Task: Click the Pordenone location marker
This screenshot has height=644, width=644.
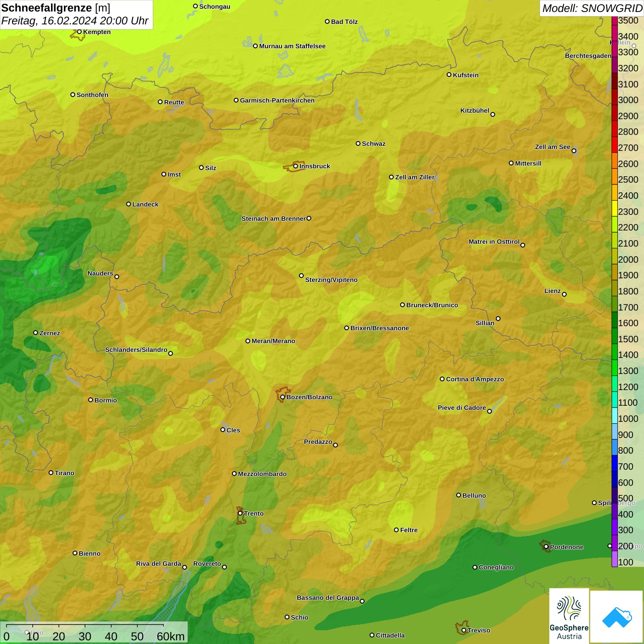Action: coord(546,547)
